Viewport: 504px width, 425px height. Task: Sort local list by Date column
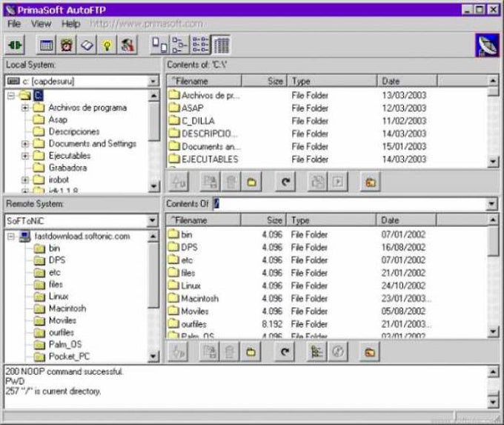[x=407, y=81]
